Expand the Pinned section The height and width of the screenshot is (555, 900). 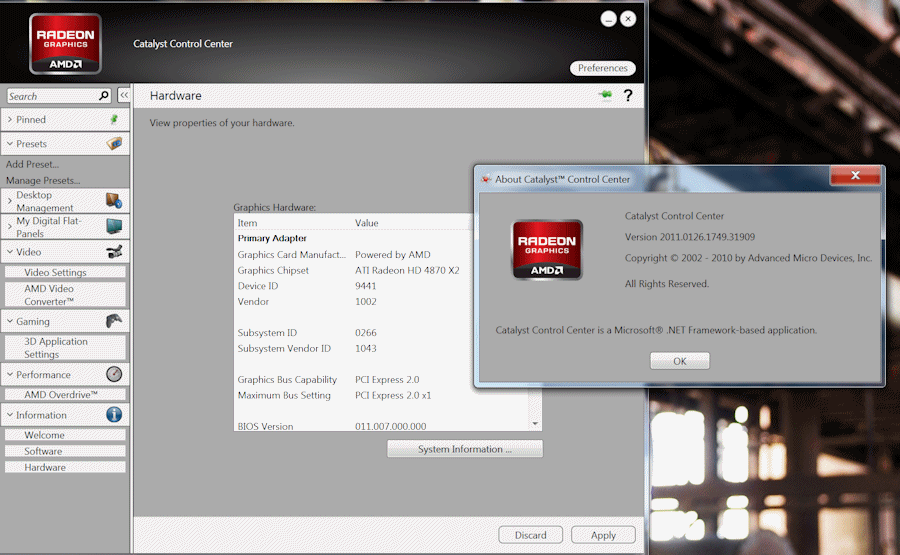click(x=10, y=119)
